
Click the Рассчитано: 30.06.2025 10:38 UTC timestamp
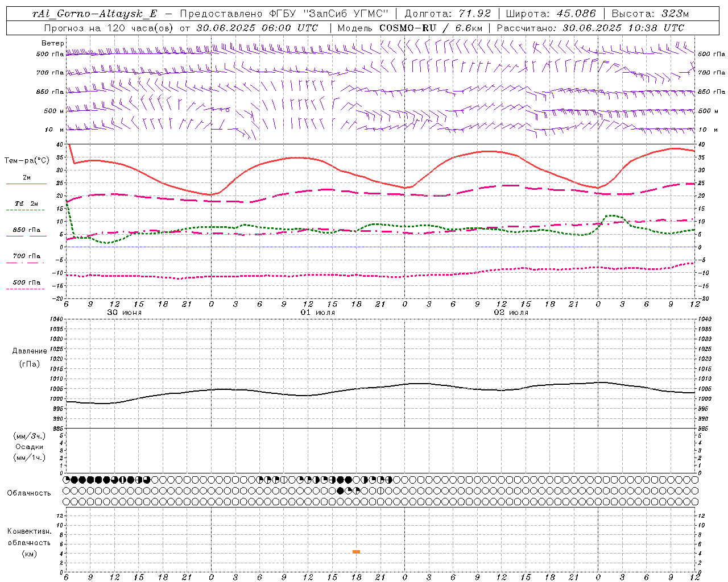(x=590, y=28)
